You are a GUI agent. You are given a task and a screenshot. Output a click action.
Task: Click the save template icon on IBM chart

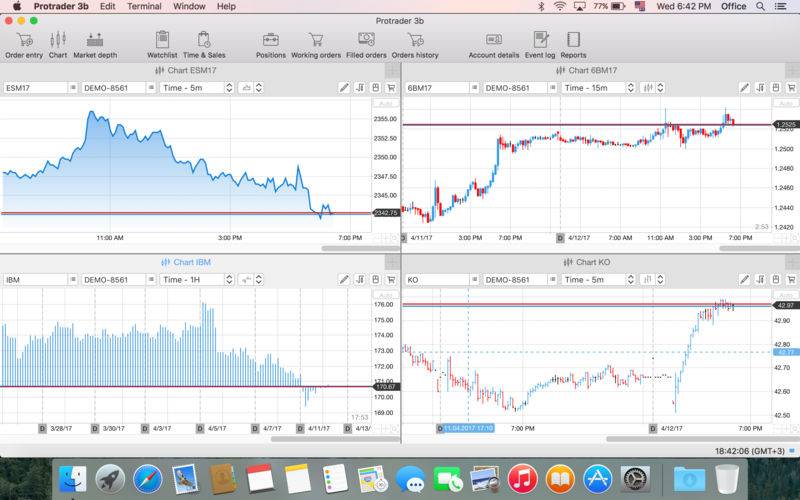376,280
